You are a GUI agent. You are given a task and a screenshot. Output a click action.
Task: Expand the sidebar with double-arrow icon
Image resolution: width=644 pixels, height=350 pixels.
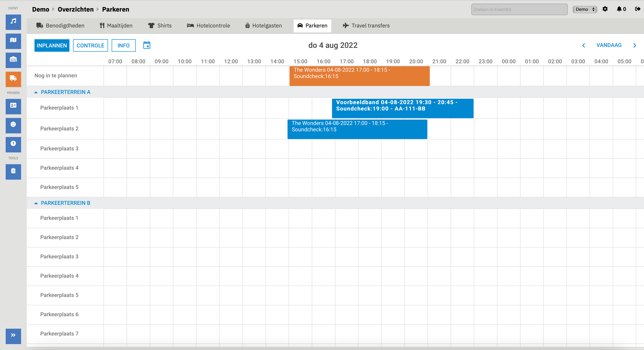pyautogui.click(x=13, y=336)
